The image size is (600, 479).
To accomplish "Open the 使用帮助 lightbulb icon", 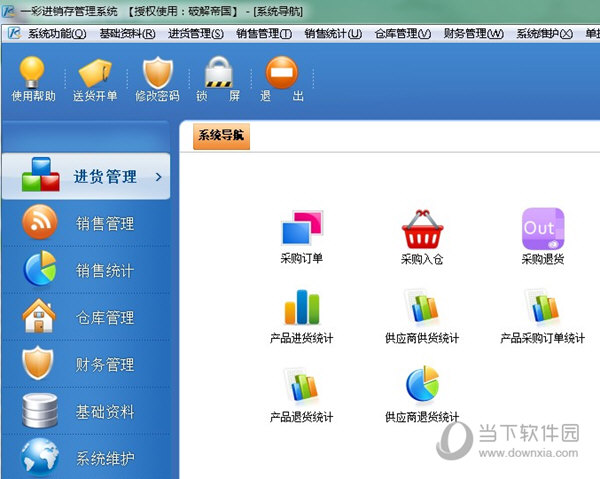I will click(32, 72).
